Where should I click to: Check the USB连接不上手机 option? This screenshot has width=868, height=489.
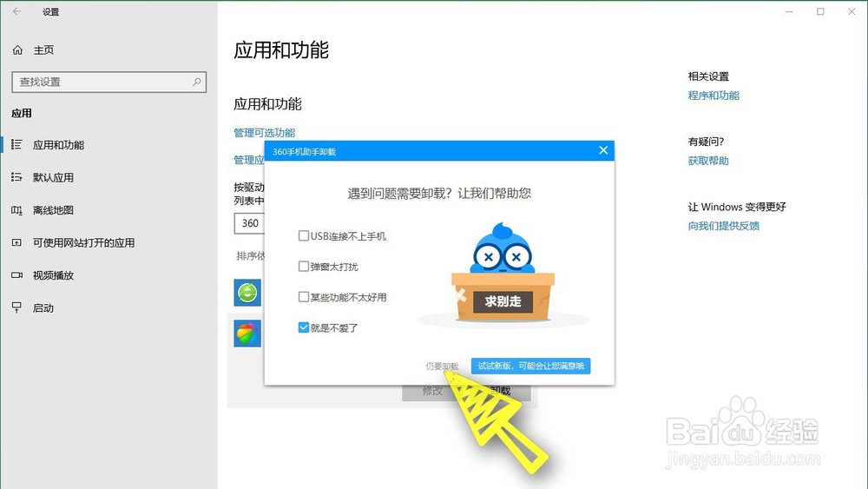303,236
